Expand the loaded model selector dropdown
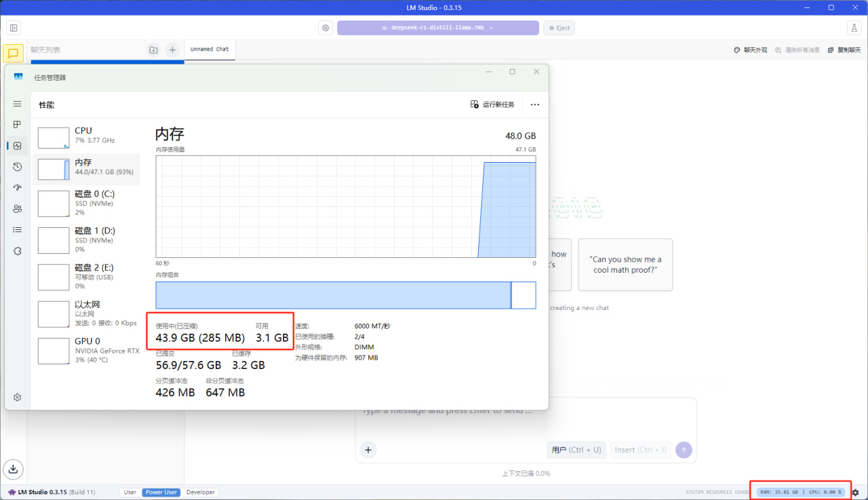Screen dimensions: 868x500 coord(438,28)
